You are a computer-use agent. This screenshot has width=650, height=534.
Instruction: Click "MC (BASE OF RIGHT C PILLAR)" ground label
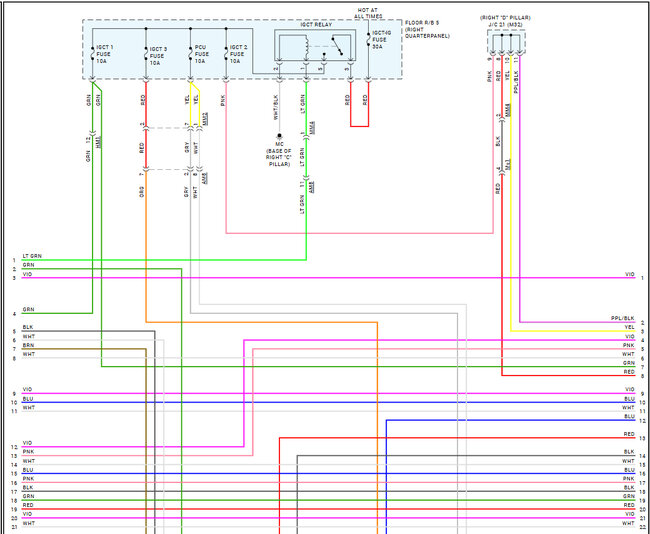(x=279, y=154)
